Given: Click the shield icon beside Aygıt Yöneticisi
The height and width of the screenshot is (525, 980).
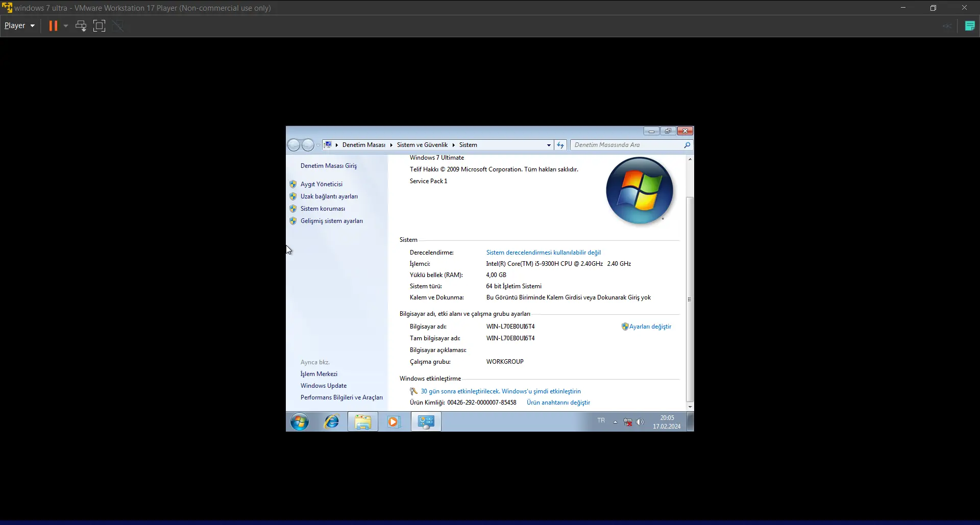Looking at the screenshot, I should pyautogui.click(x=293, y=184).
